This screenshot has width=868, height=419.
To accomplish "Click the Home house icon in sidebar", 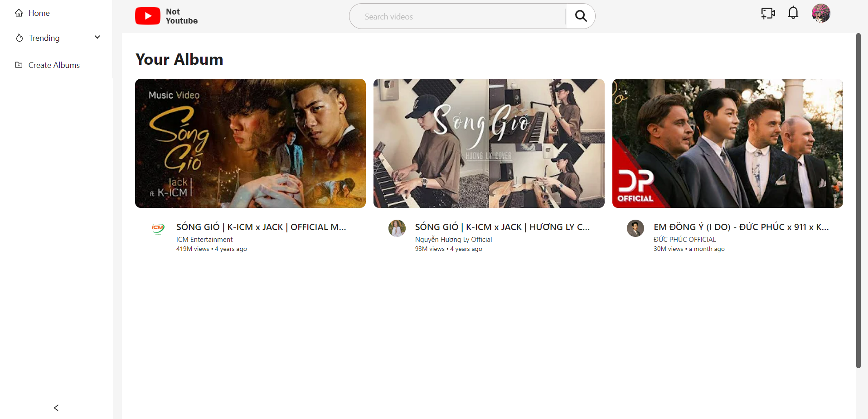I will 19,13.
